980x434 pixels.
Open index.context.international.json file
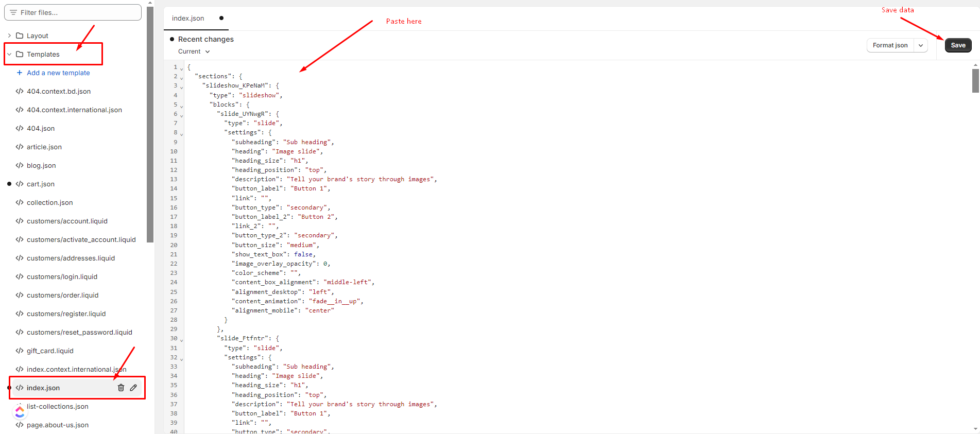click(76, 369)
